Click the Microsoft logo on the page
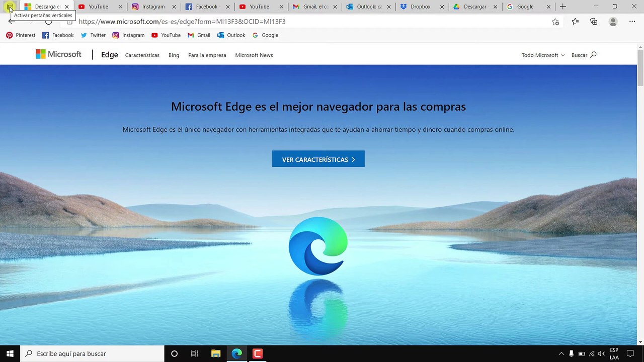 (x=58, y=54)
